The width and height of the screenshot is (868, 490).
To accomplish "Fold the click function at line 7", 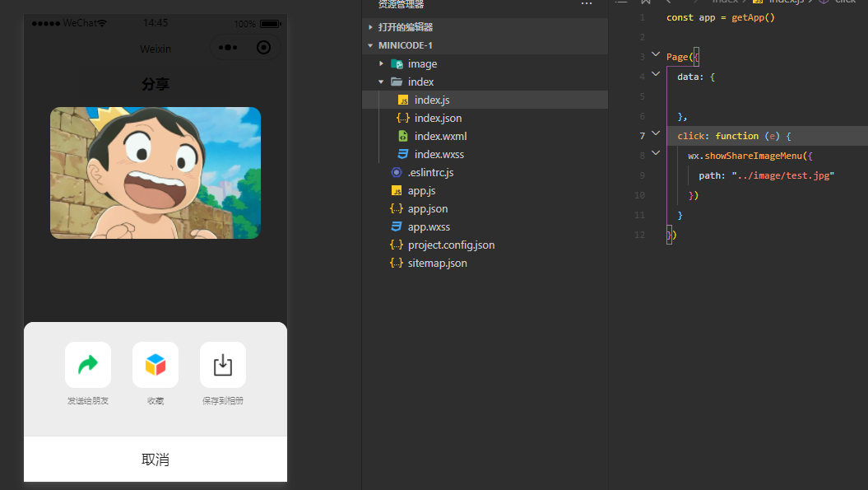I will [656, 133].
